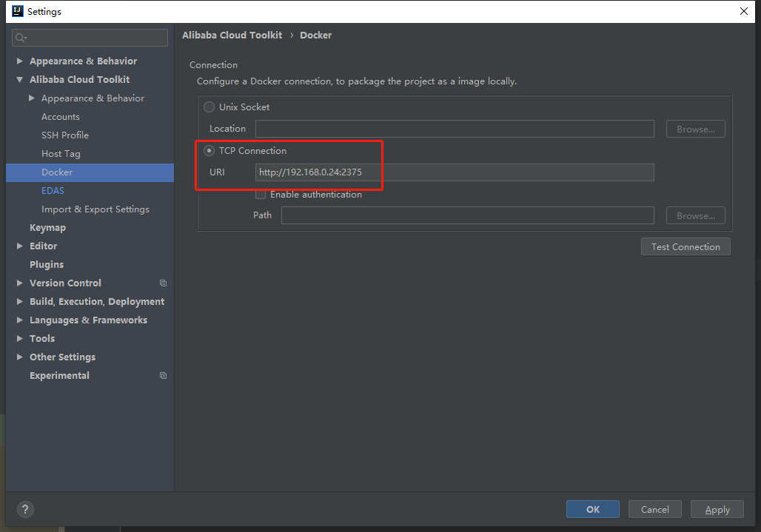Select the Unix Socket radio button
The width and height of the screenshot is (761, 532).
tap(209, 107)
